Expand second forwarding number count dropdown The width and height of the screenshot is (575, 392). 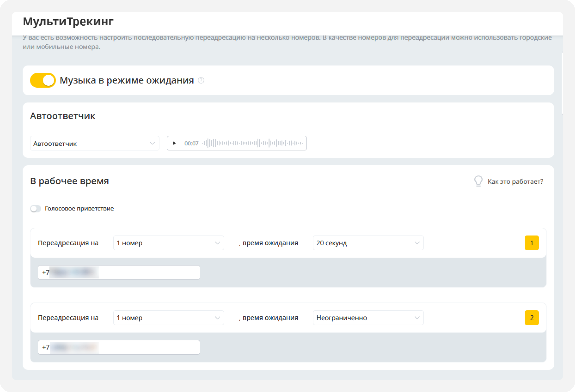(169, 318)
